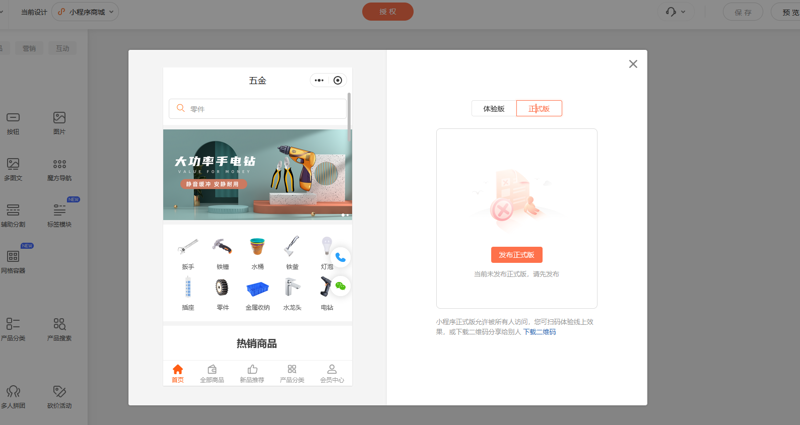Click the blue phone call floating icon
800x425 pixels.
(340, 258)
